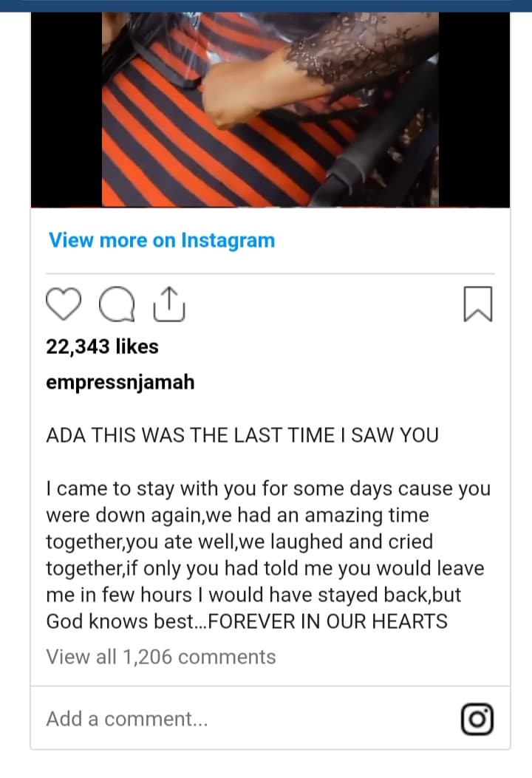
Task: Select the FOREVER IN OUR HEARTS text
Action: [x=327, y=621]
